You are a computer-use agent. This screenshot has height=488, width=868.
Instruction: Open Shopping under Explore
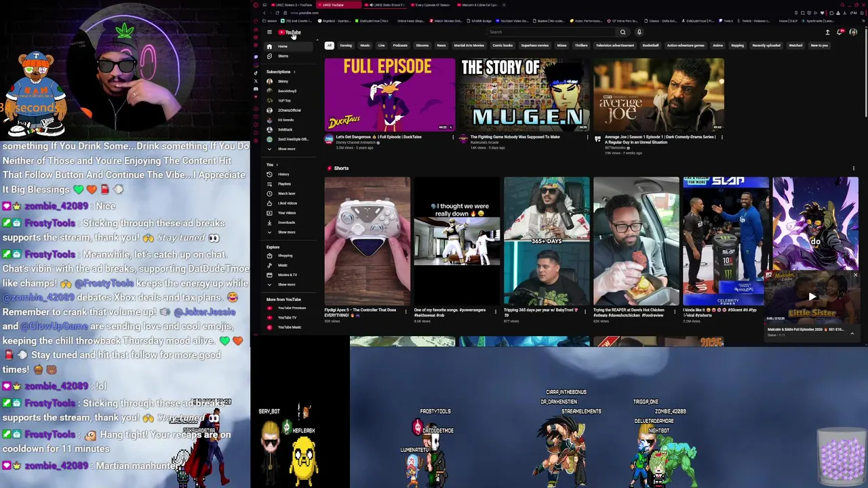click(289, 256)
